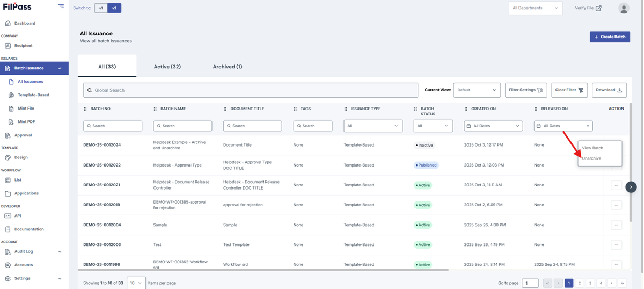Open Documentation in the sidebar
The width and height of the screenshot is (644, 289).
(x=29, y=229)
